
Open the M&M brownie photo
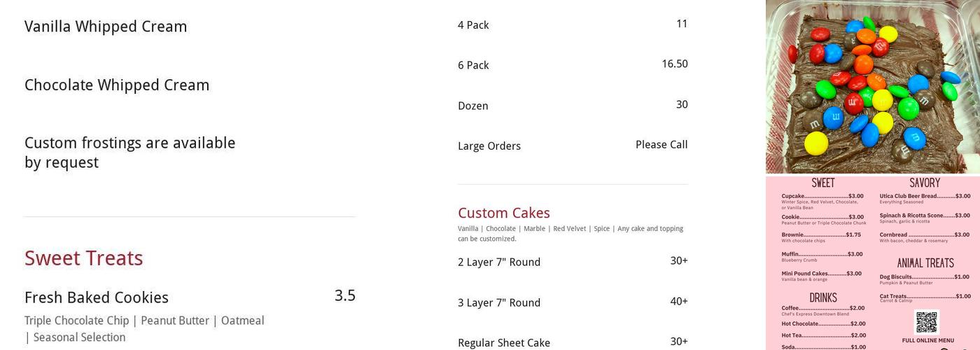pos(873,87)
